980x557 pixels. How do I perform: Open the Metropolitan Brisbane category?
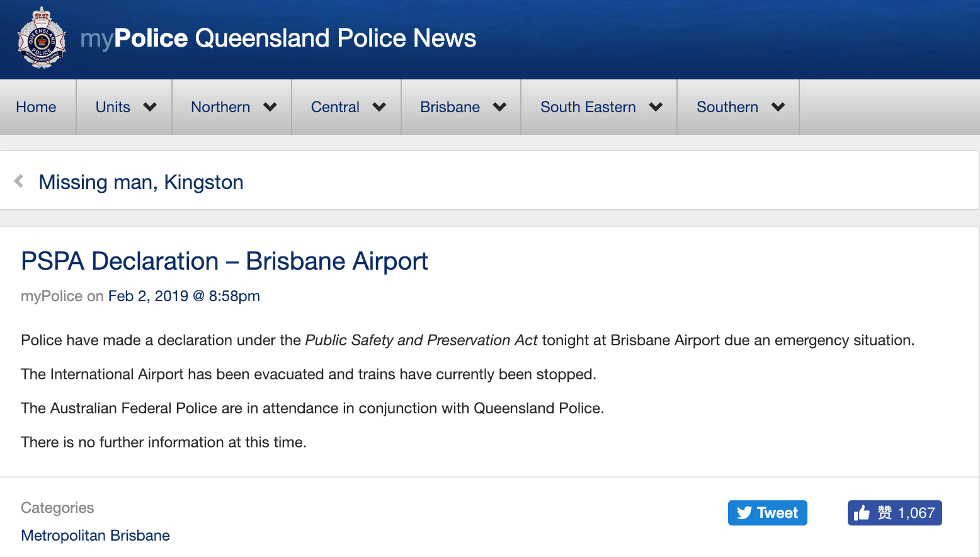point(95,536)
